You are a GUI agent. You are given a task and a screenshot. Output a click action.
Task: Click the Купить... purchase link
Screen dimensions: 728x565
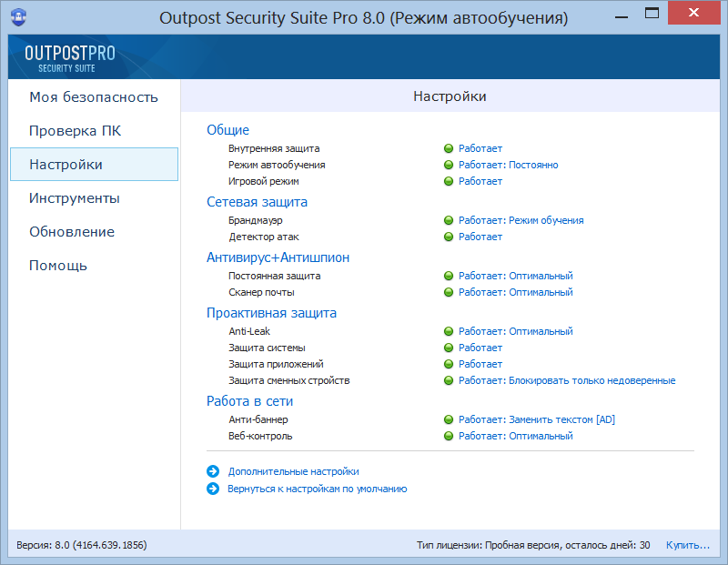tap(687, 545)
